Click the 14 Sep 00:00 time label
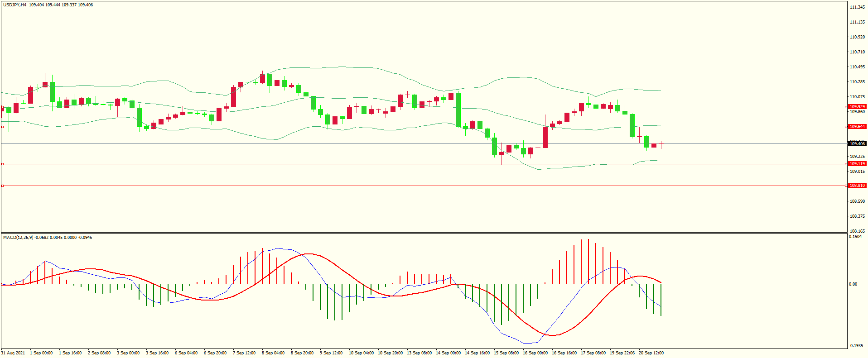Screen dimensions: 868x358 (x=448, y=353)
